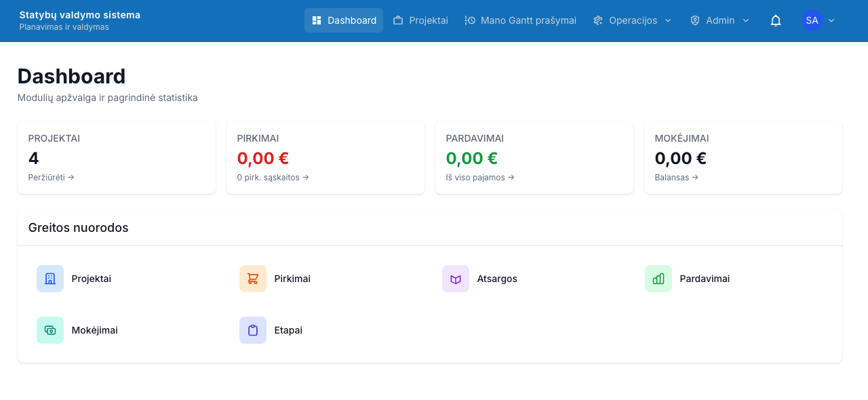Click the PARDAVIMAI card title
Screen dimensions: 868x400
(475, 138)
